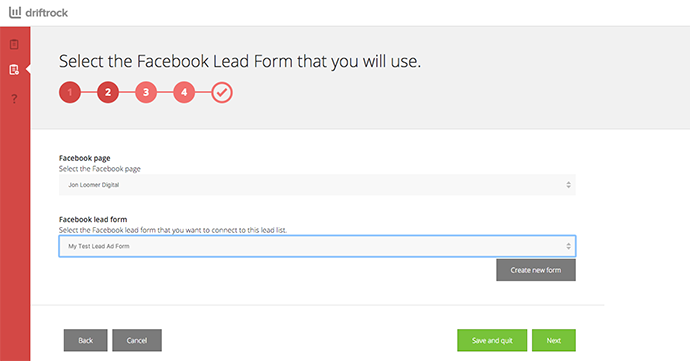Viewport: 690px width, 361px height.
Task: Expand Facebook page selector arrows
Action: (x=568, y=185)
